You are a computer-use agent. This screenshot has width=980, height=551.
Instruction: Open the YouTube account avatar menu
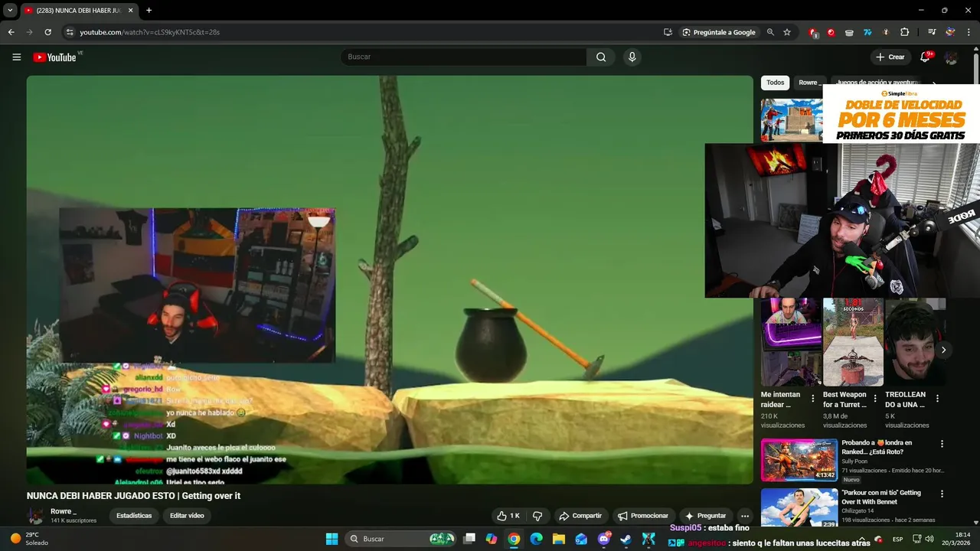click(x=951, y=57)
